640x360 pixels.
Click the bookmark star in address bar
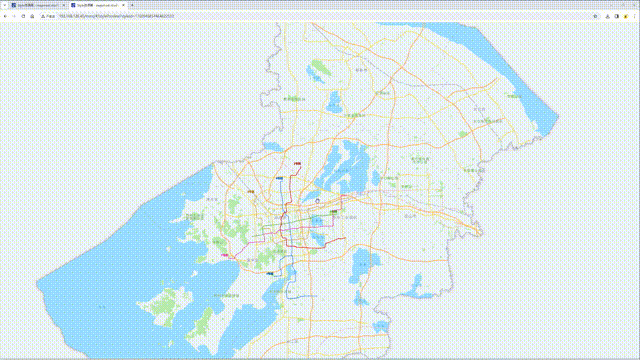(595, 16)
